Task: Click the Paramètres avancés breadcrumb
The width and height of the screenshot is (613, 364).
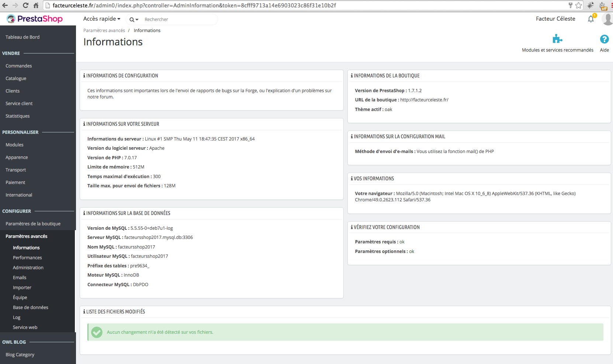Action: click(104, 31)
